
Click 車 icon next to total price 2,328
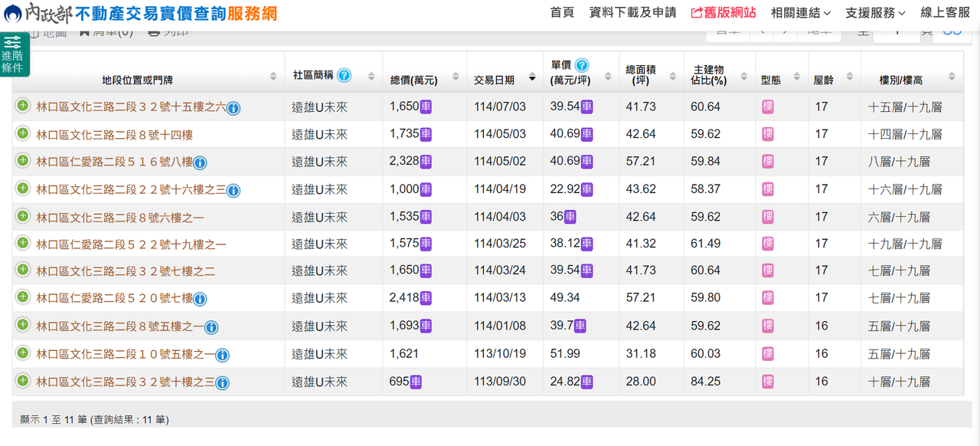426,162
